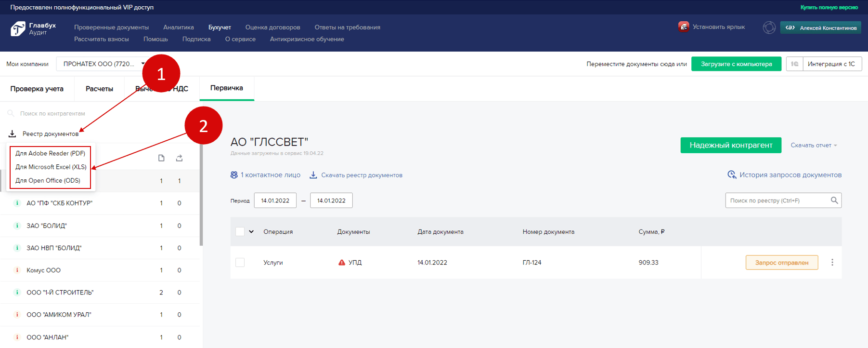Click the 1C integration icon
868x348 pixels.
(794, 64)
